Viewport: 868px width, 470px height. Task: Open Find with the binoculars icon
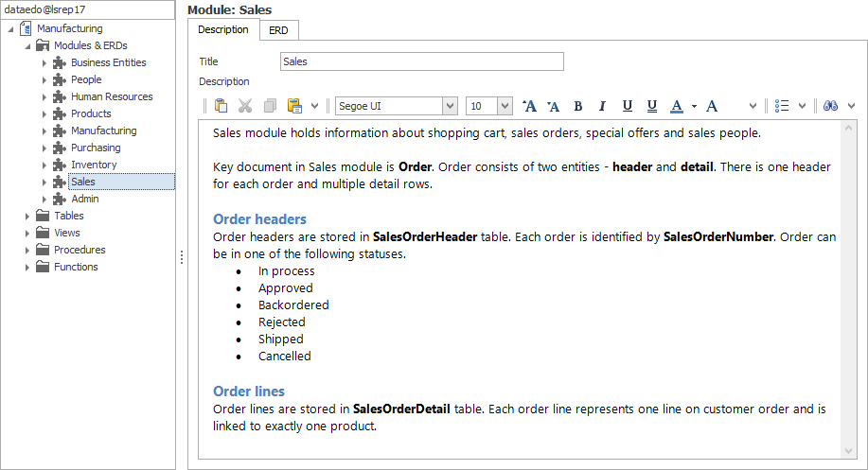830,106
